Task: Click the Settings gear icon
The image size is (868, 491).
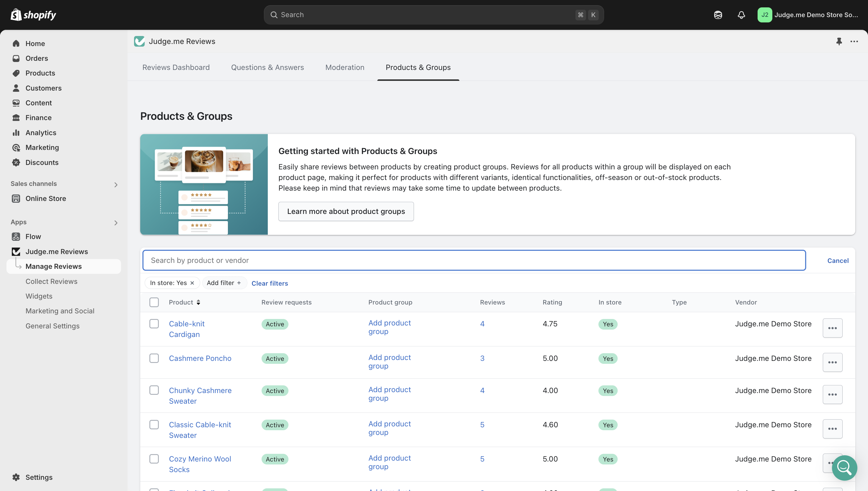Action: [x=16, y=477]
